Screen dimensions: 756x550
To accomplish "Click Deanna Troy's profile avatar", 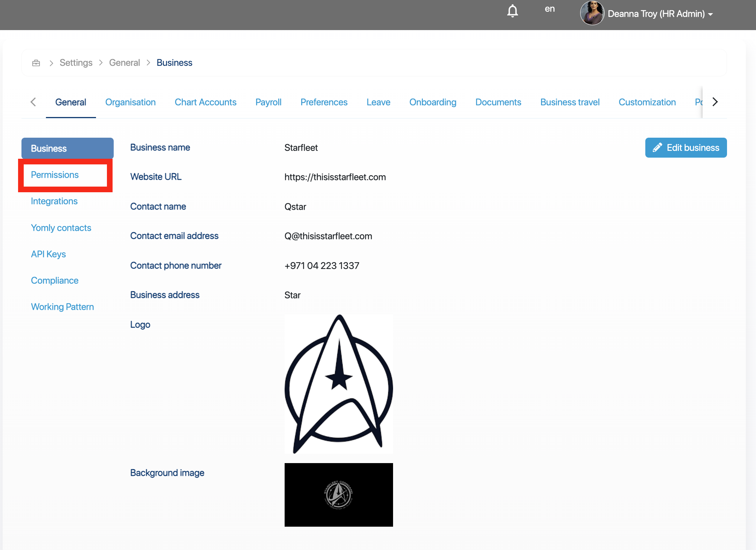I will pos(592,13).
